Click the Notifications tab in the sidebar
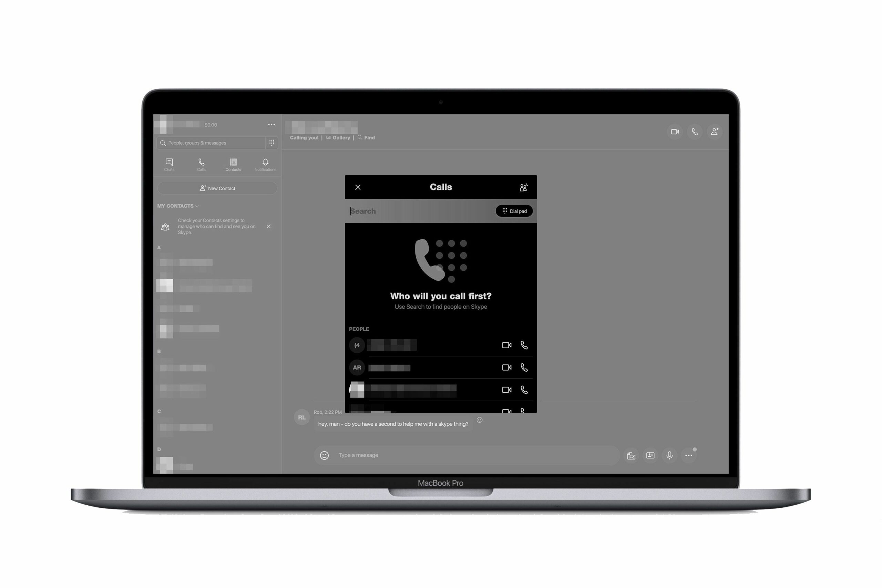This screenshot has height=588, width=882. [265, 163]
